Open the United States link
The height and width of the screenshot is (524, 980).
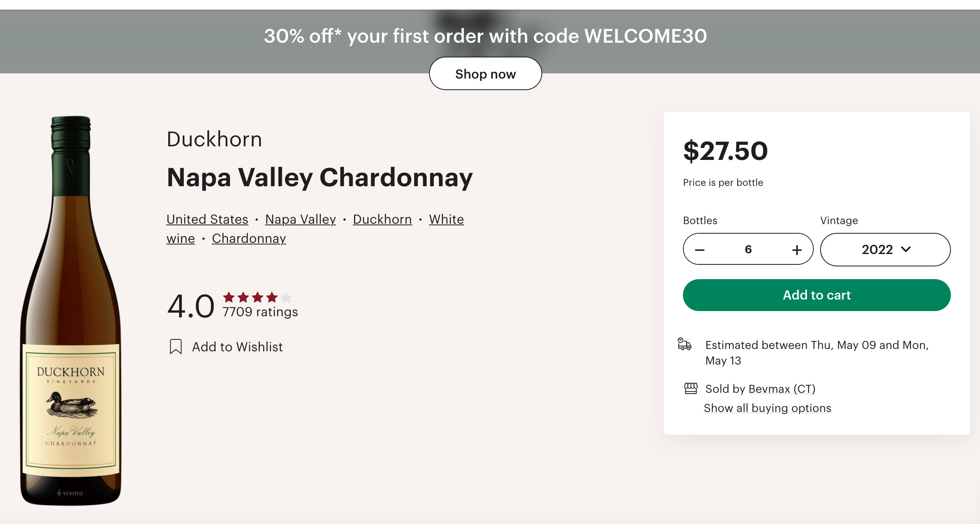click(x=207, y=219)
